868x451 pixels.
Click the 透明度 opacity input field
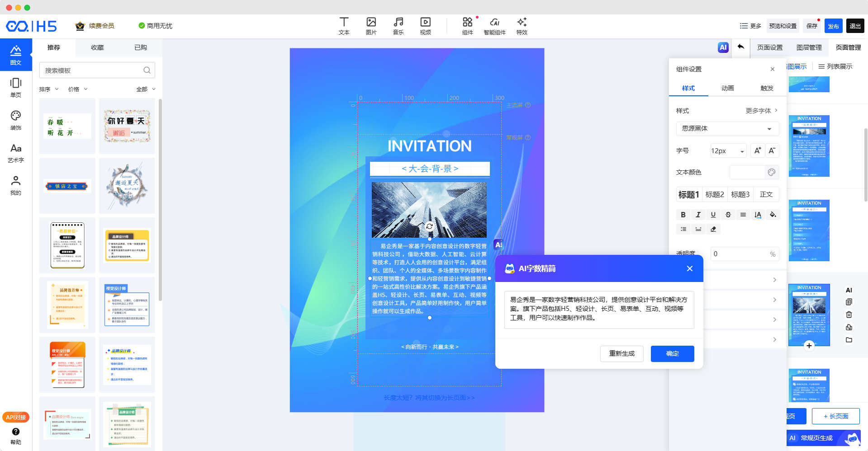pyautogui.click(x=744, y=254)
